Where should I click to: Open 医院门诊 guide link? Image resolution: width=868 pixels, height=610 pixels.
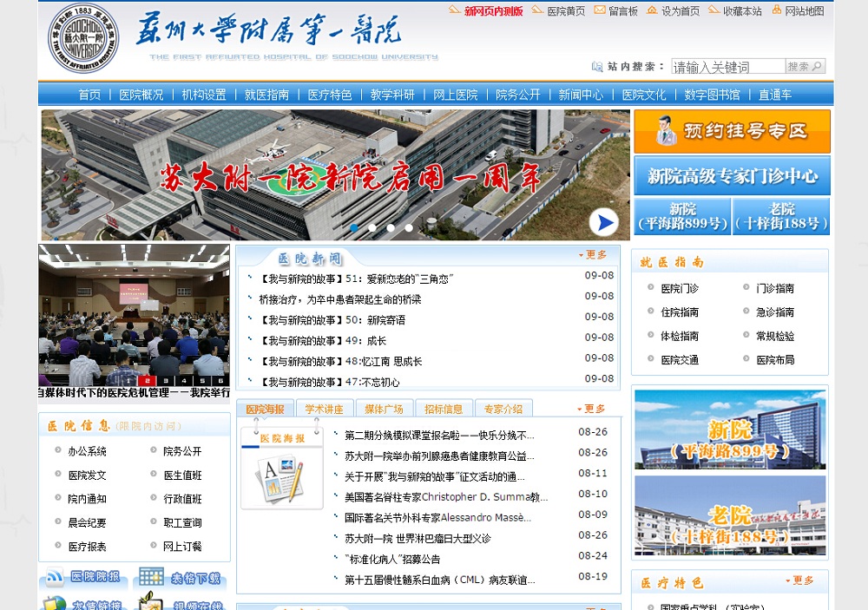click(680, 288)
